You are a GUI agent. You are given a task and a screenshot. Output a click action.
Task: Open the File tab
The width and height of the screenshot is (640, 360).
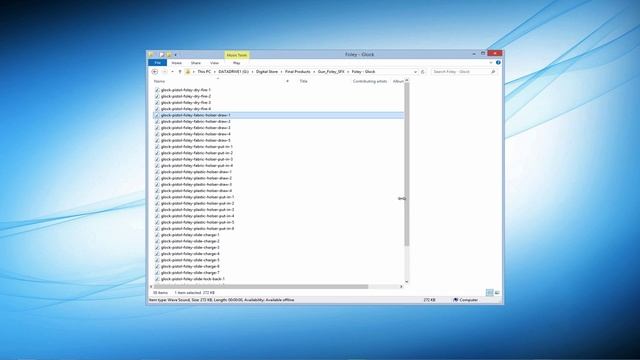point(158,63)
